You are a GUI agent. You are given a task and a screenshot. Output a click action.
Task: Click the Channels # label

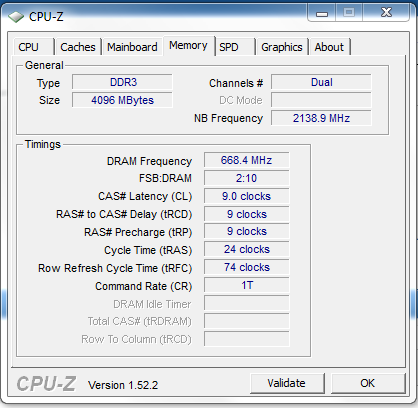point(236,83)
